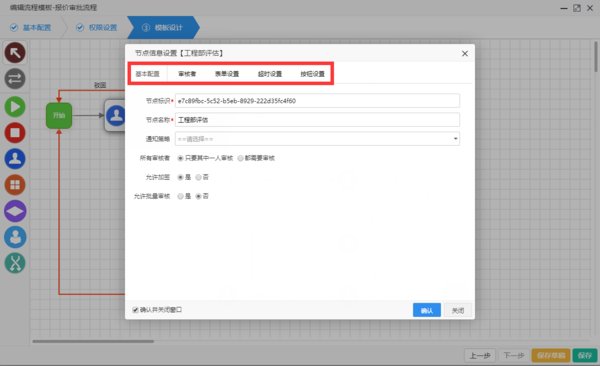
Task: Maximize the flow template editor window
Action: click(577, 8)
